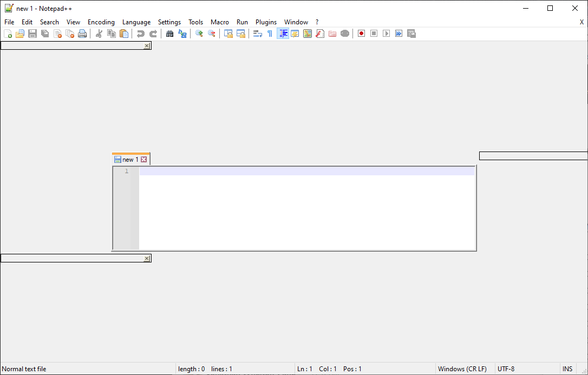The image size is (588, 375).
Task: Click the macro Playback triangle icon
Action: pyautogui.click(x=386, y=34)
